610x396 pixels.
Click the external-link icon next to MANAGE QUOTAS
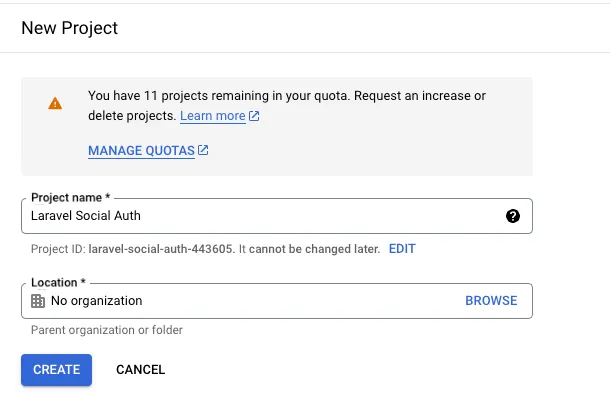pyautogui.click(x=203, y=150)
